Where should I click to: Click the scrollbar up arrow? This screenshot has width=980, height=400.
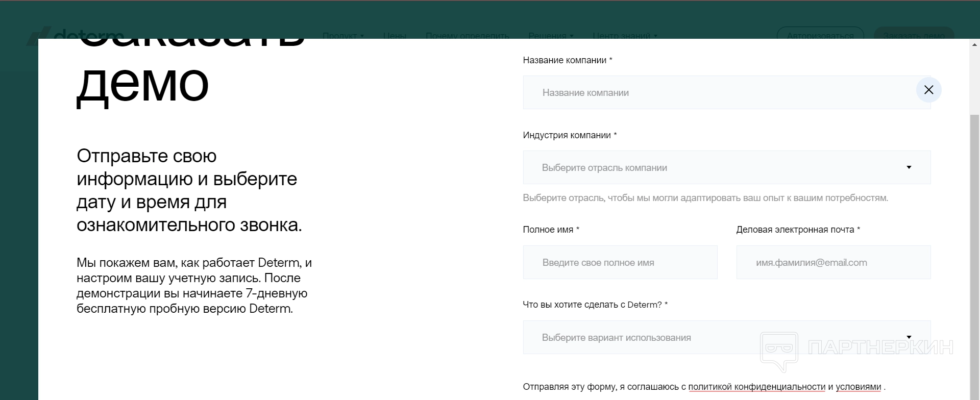coord(974,44)
